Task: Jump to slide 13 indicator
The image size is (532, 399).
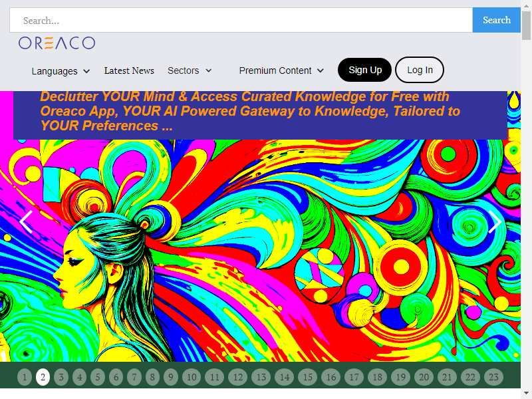Action: [261, 377]
